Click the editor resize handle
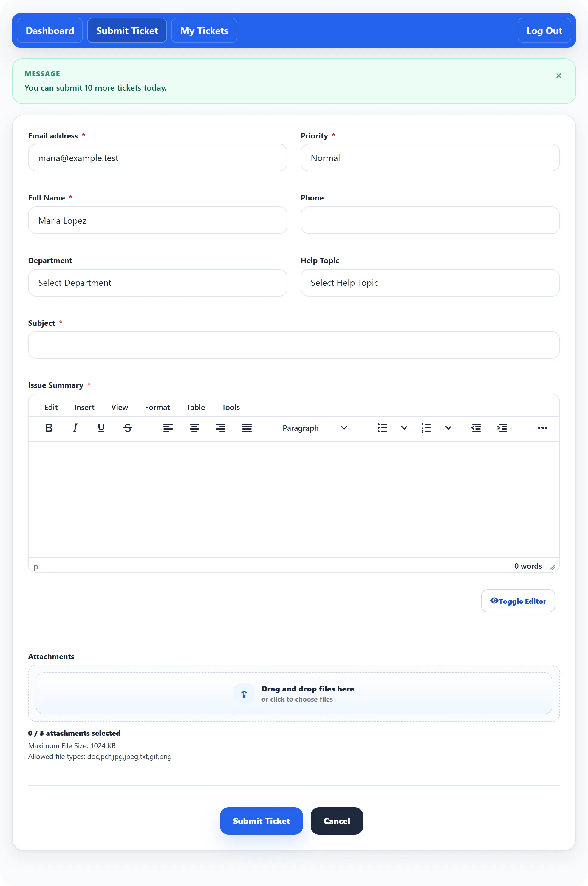 tap(552, 567)
